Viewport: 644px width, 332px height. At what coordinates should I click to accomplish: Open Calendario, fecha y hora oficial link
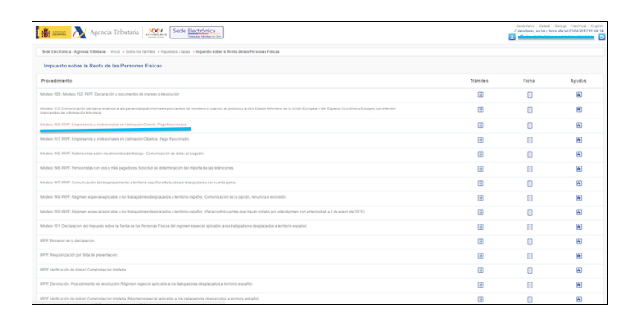(x=559, y=31)
